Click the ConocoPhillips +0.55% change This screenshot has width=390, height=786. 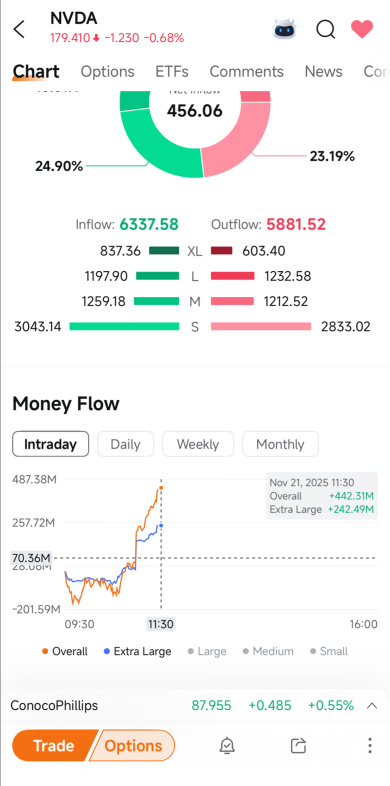[330, 706]
